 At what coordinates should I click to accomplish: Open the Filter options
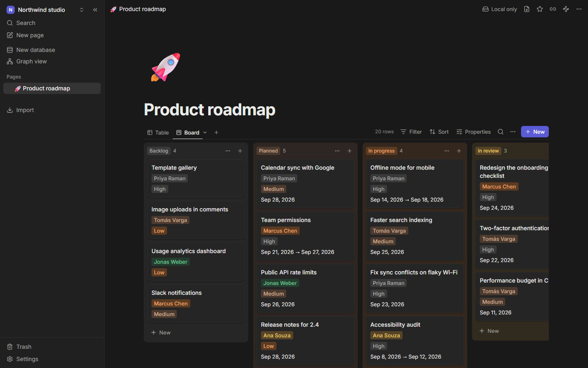point(411,132)
